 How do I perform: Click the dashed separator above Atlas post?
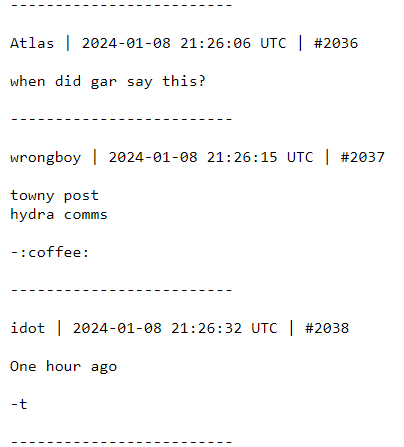[x=121, y=5]
